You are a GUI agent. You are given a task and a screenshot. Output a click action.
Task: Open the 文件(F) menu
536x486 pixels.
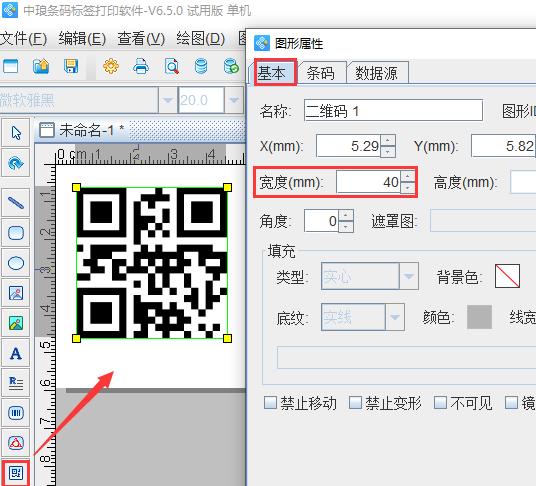click(x=23, y=38)
